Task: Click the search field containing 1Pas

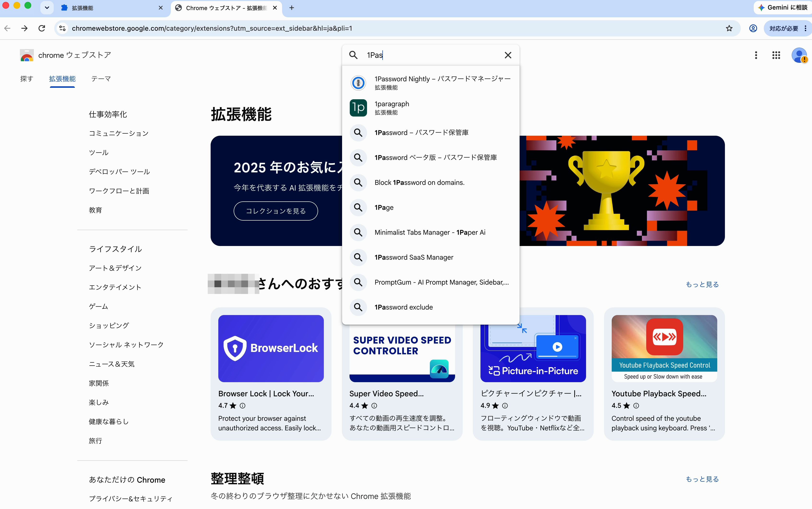Action: coord(431,55)
